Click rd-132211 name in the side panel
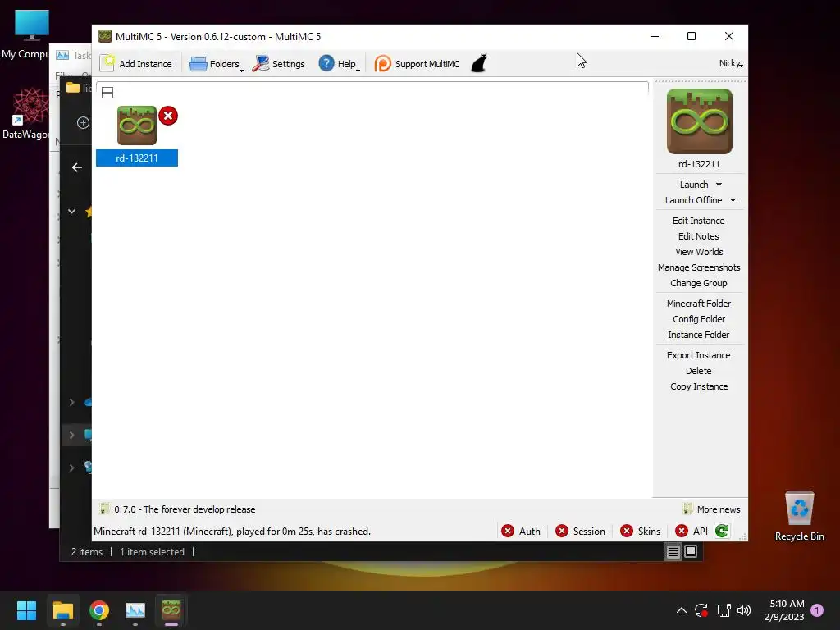 tap(699, 164)
